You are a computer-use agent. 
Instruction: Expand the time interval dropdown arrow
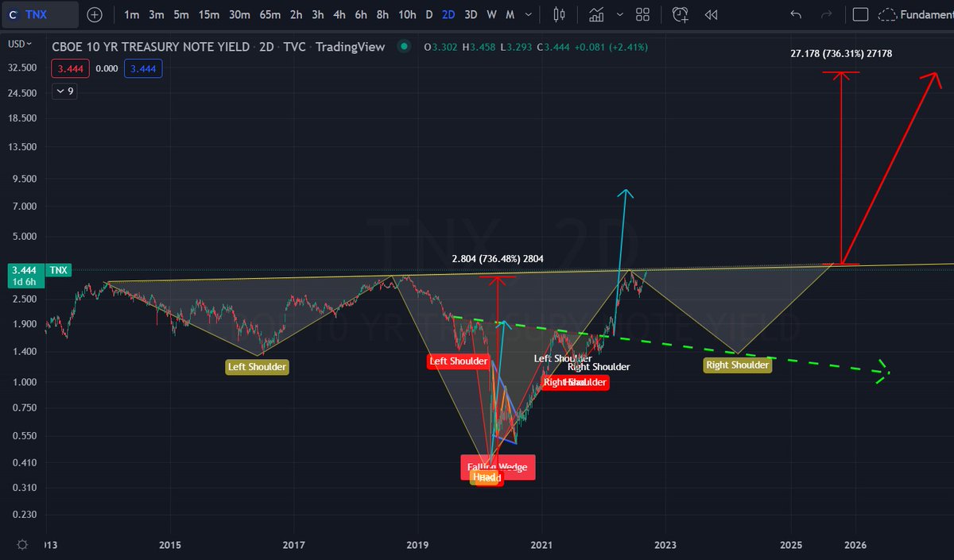[528, 14]
